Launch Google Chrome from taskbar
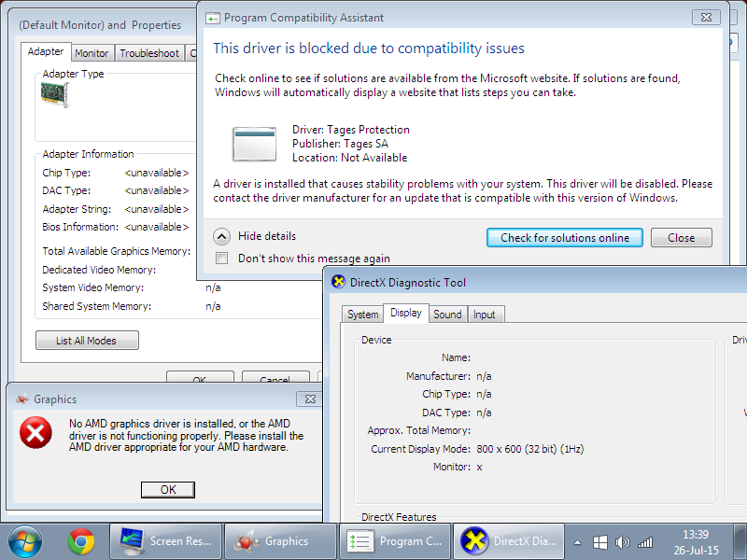 coord(81,542)
